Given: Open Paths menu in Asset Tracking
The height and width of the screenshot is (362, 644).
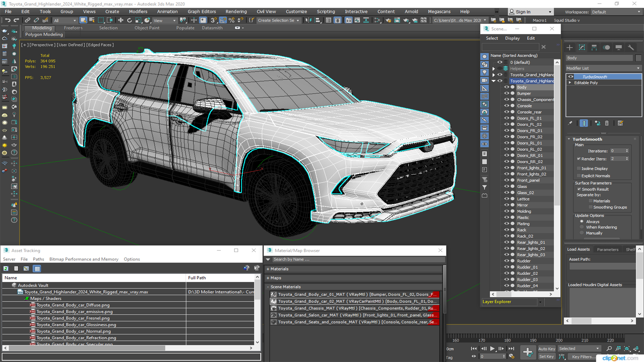Looking at the screenshot, I should [x=38, y=259].
